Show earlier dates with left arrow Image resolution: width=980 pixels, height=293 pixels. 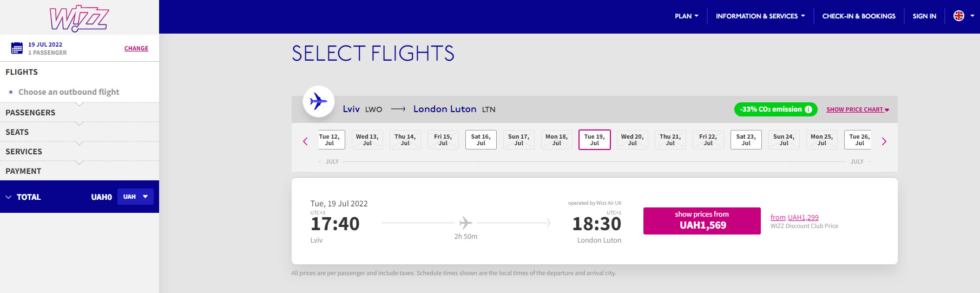[305, 141]
